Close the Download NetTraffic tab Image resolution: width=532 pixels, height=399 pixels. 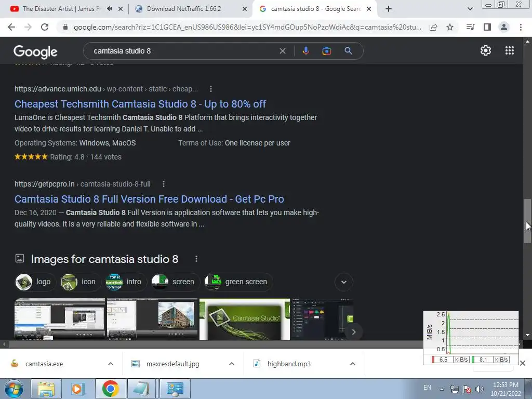(x=244, y=9)
